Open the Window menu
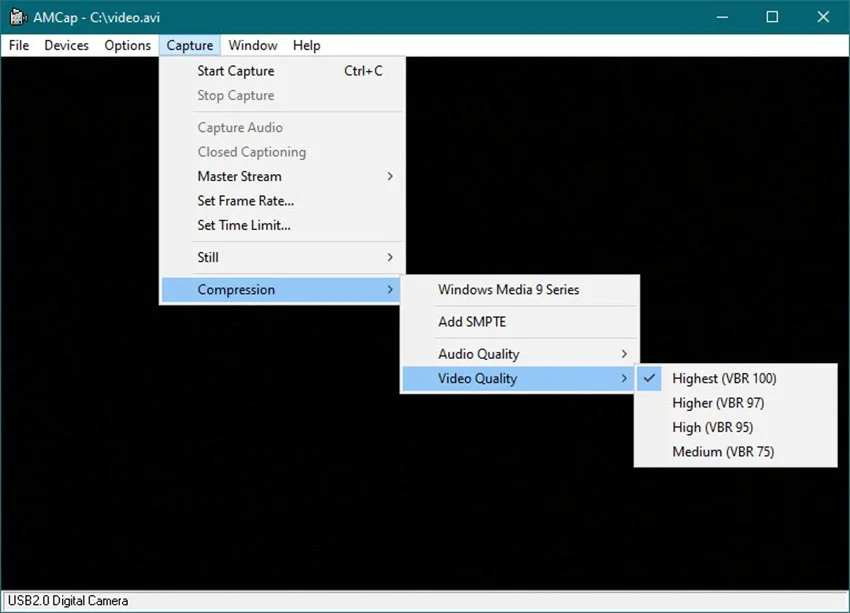Screen dimensions: 850x613 (252, 45)
